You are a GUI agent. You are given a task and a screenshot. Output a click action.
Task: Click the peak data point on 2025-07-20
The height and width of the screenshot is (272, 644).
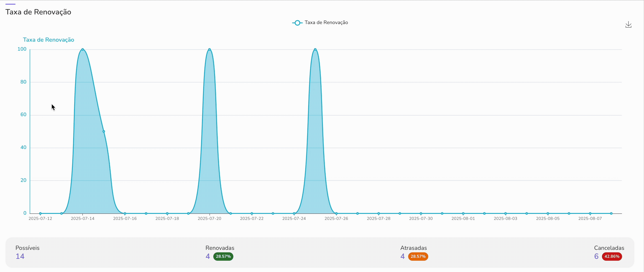pyautogui.click(x=210, y=49)
